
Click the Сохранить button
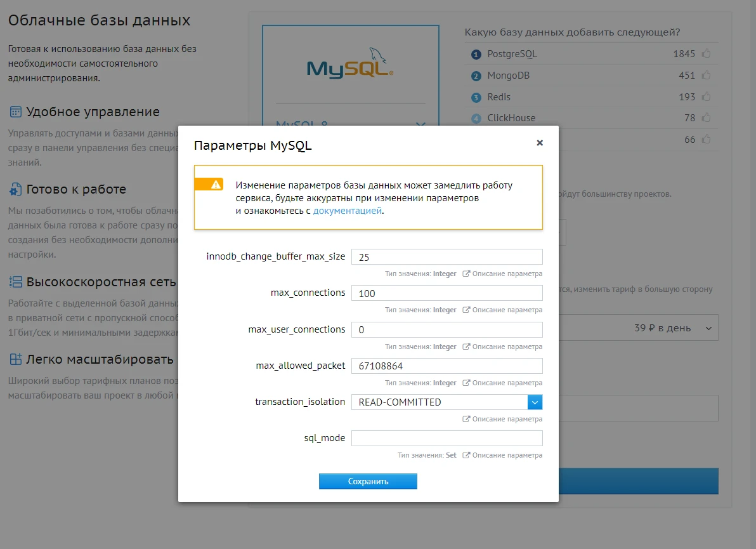368,482
